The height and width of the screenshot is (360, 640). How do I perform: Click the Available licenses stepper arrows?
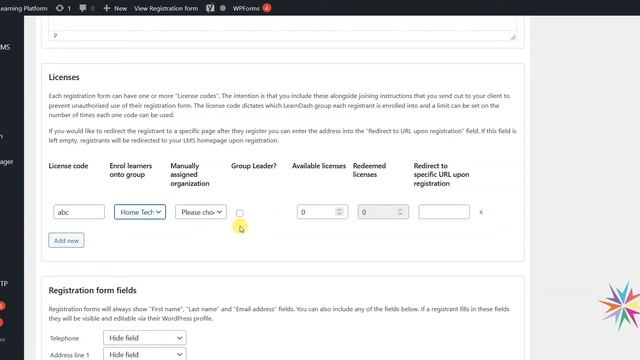tap(339, 211)
